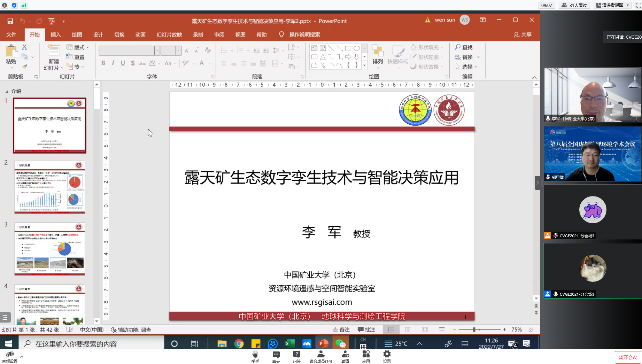Switch to reading view icon in status bar
This screenshot has width=642, height=364.
(425, 330)
